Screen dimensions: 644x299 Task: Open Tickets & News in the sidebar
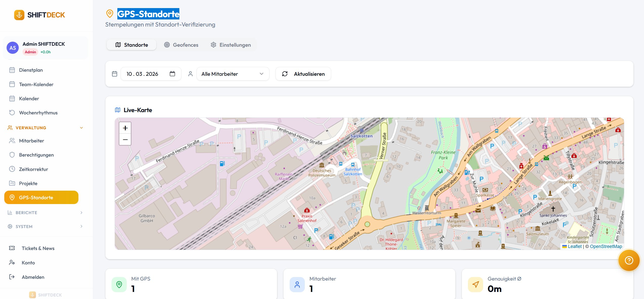[x=38, y=248]
